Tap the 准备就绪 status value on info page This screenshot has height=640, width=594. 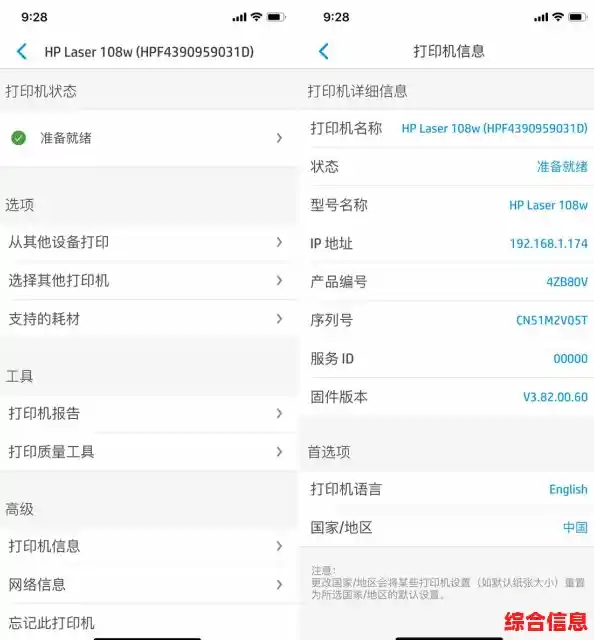[562, 167]
